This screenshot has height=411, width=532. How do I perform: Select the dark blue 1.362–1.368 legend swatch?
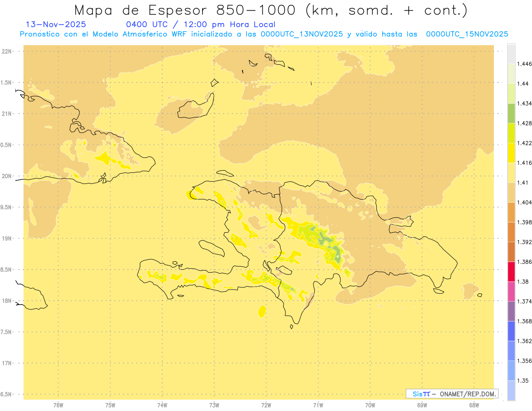[511, 331]
